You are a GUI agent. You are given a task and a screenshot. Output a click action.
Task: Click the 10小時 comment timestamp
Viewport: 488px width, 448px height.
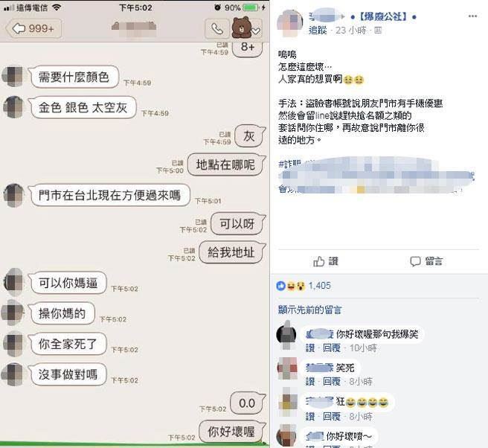(363, 348)
